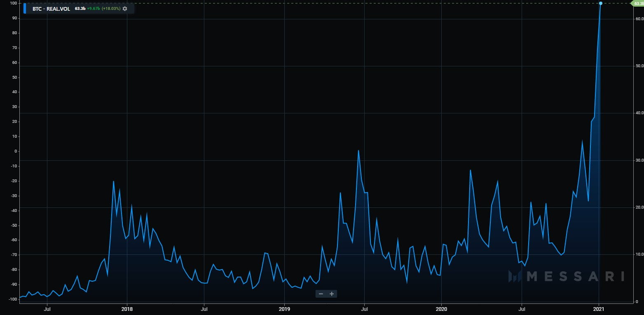This screenshot has width=644, height=315.
Task: Click the blue series color bar in legend
Action: tap(25, 8)
